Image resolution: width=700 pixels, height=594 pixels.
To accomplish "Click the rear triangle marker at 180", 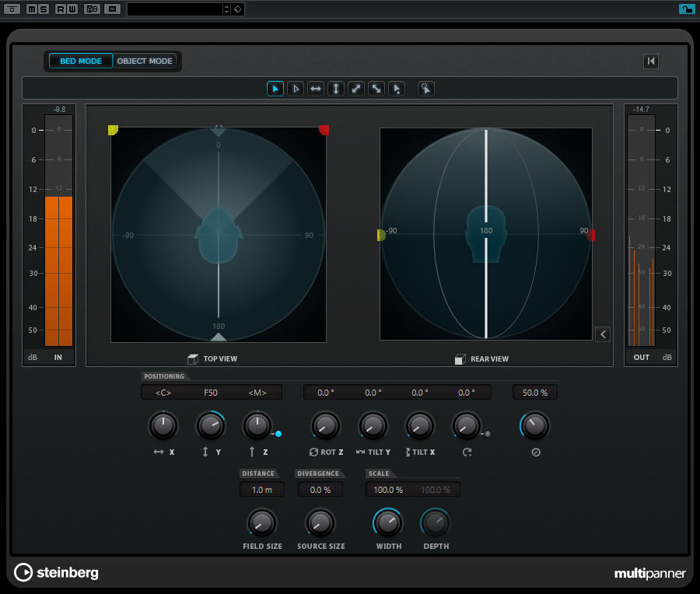I will pos(219,337).
